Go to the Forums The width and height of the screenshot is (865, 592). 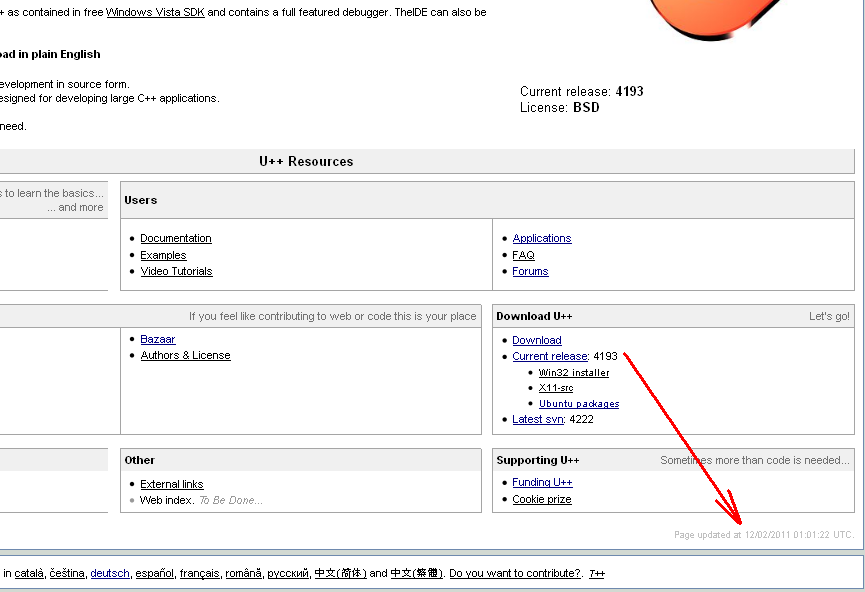pyautogui.click(x=530, y=272)
